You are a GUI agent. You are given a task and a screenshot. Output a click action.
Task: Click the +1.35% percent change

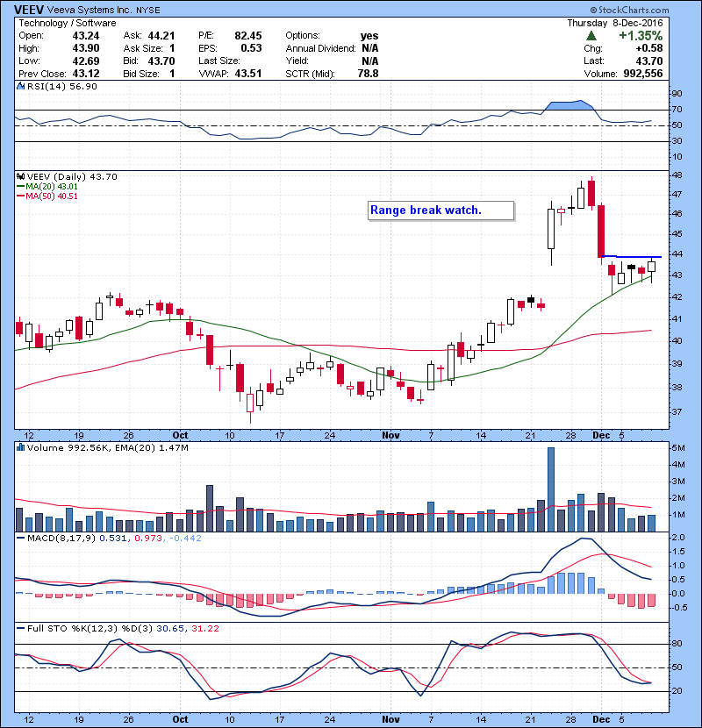coord(641,36)
